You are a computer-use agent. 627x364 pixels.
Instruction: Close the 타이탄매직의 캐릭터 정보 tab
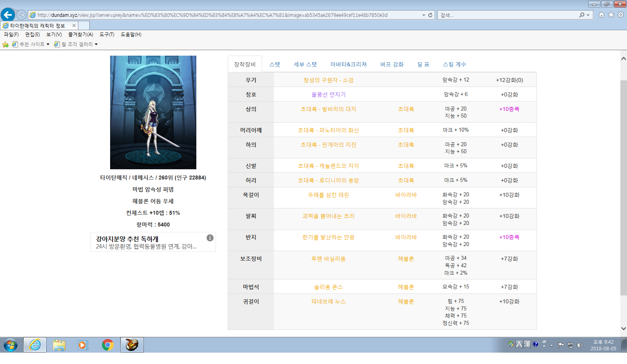pos(74,25)
